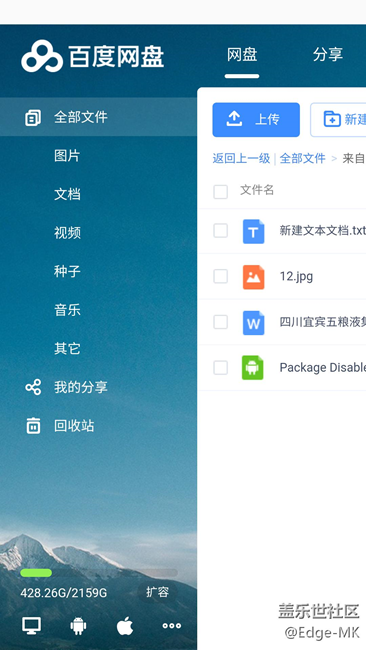The image size is (366, 650).
Task: Open 我的分享 in the sidebar
Action: (80, 387)
